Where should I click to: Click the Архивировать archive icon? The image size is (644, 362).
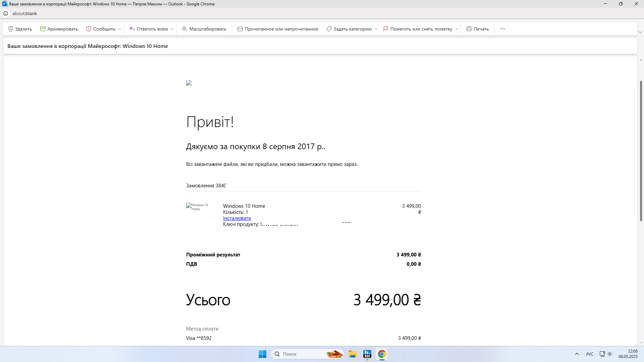coord(43,29)
